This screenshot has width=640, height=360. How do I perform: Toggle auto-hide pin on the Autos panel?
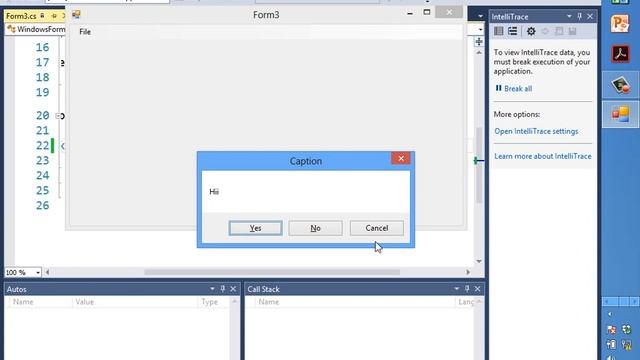(x=223, y=289)
